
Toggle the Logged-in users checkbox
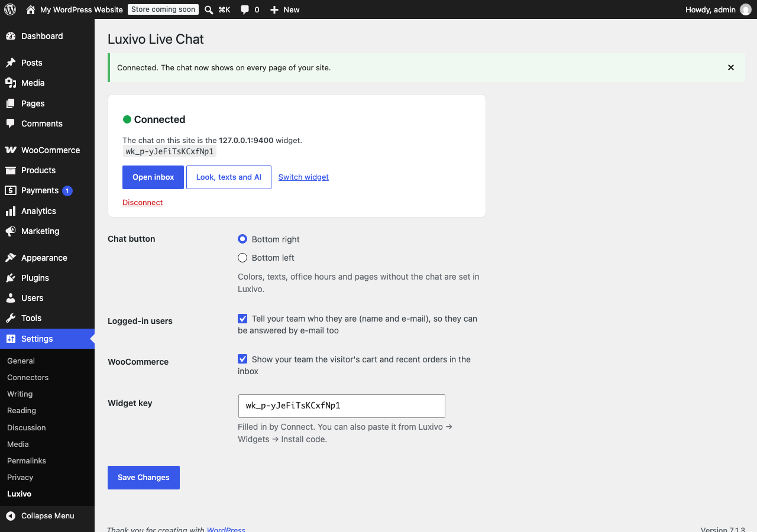(242, 319)
